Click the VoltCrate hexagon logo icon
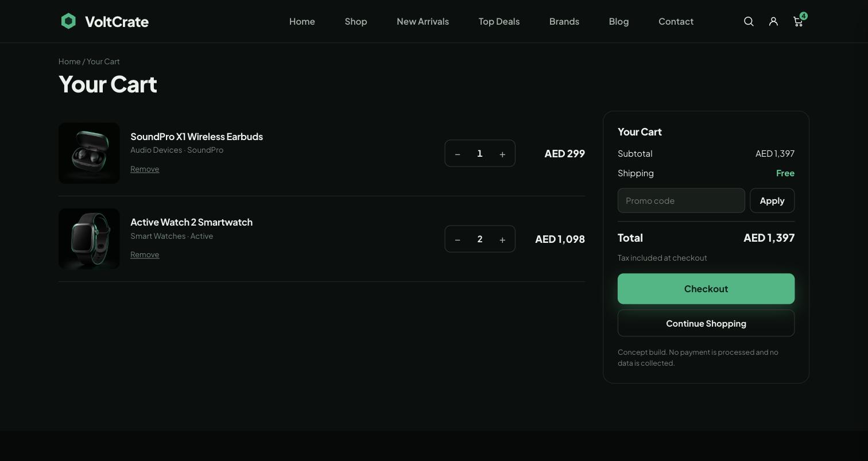868x461 pixels. (68, 21)
